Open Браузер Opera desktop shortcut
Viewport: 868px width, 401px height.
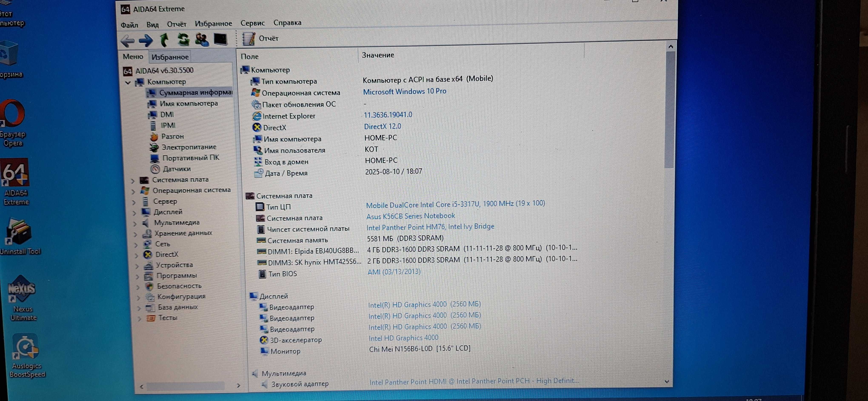(13, 123)
